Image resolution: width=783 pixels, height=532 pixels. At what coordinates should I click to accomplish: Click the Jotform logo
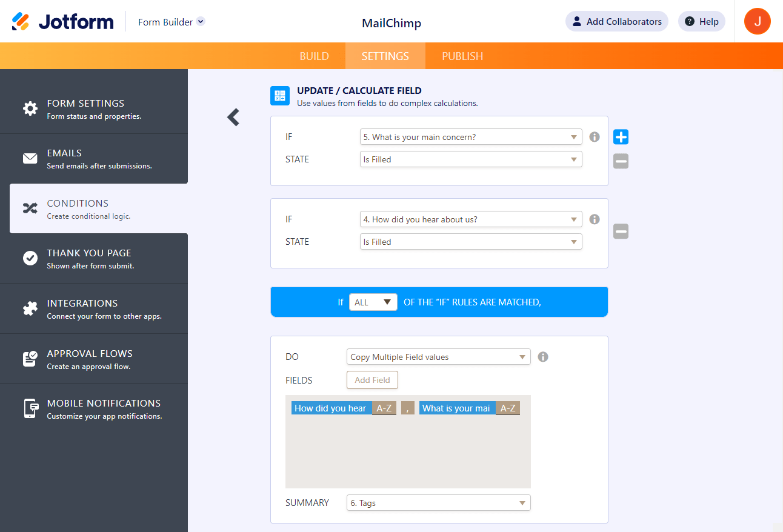pos(62,22)
